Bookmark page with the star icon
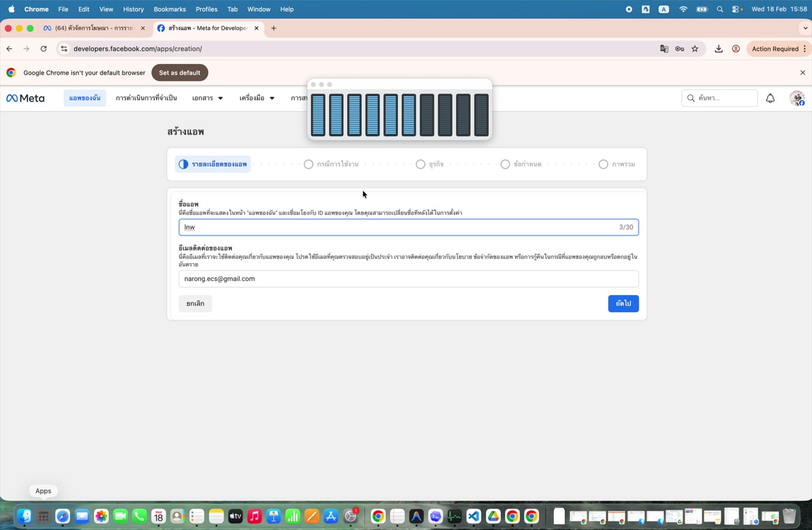This screenshot has height=530, width=812. 695,49
